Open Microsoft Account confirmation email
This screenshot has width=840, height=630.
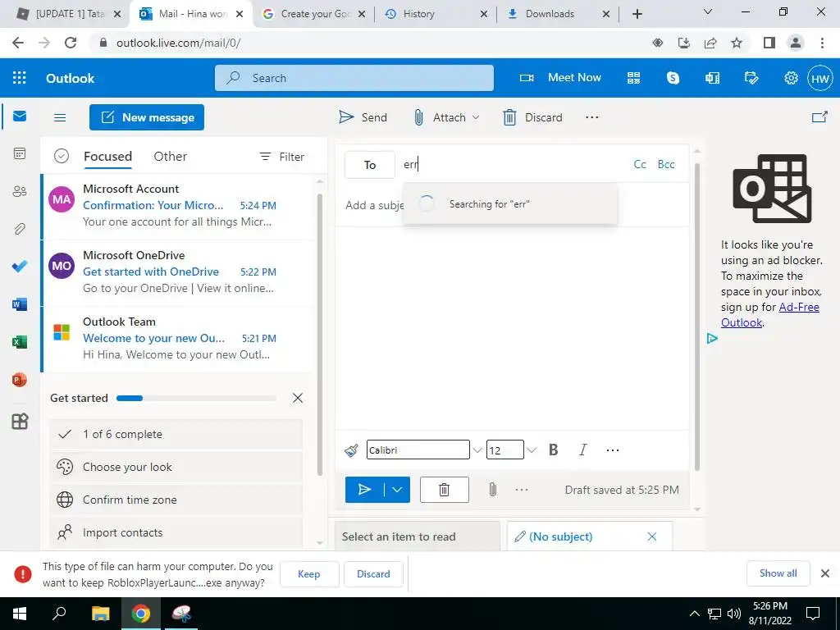(x=178, y=206)
